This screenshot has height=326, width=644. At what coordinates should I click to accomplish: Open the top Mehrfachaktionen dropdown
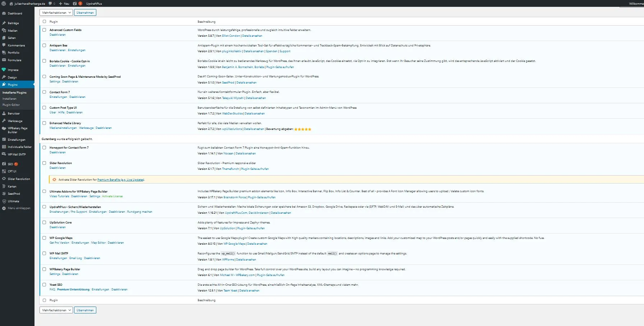click(56, 13)
